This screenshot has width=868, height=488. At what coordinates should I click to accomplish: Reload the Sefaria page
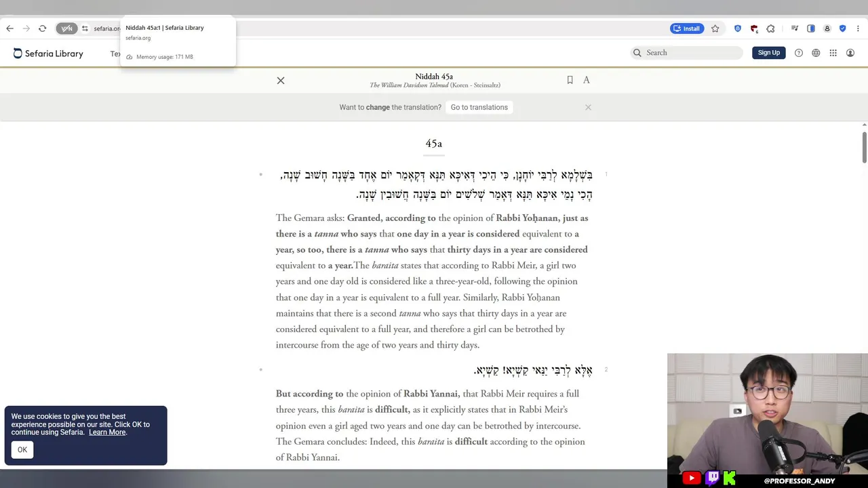click(42, 28)
